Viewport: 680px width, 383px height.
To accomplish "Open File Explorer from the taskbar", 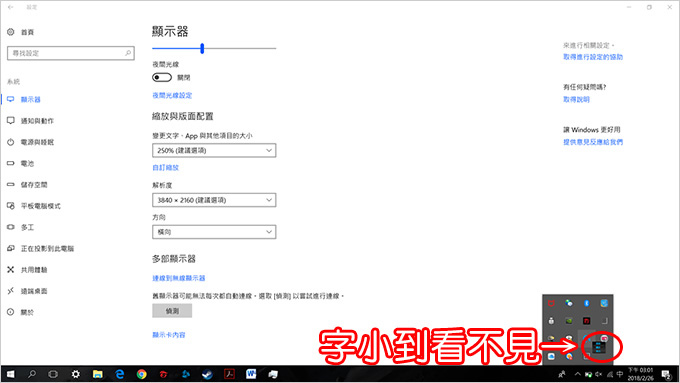I will pyautogui.click(x=98, y=374).
